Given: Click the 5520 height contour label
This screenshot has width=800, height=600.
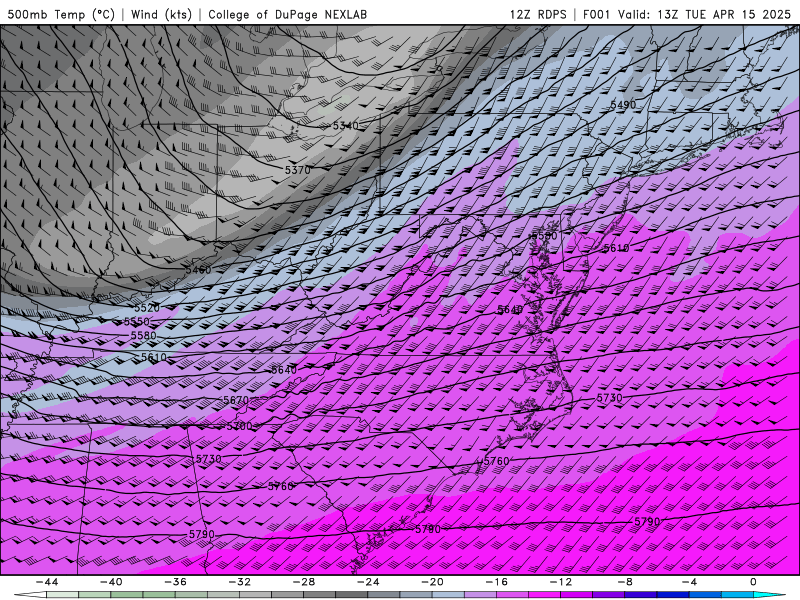Looking at the screenshot, I should [147, 308].
